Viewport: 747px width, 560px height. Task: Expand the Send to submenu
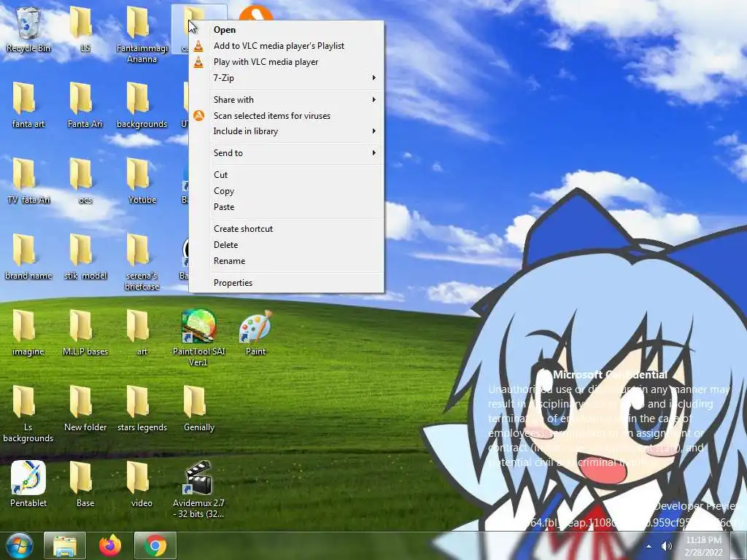coord(286,153)
